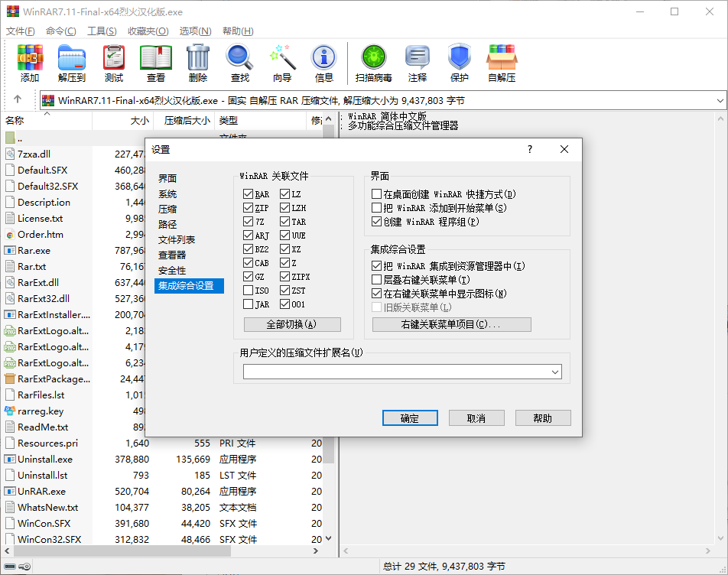The width and height of the screenshot is (728, 575).
Task: Click the file list horizontal scrollbar thumb
Action: coord(122,551)
